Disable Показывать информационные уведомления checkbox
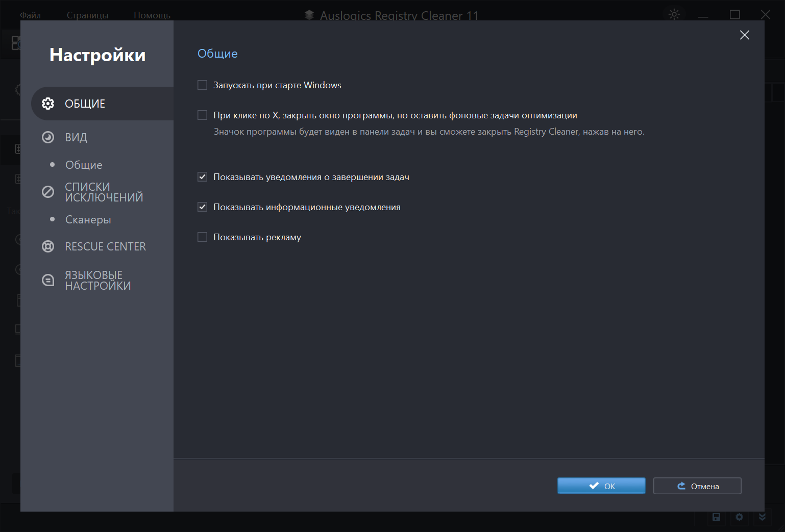Viewport: 785px width, 532px height. click(203, 207)
